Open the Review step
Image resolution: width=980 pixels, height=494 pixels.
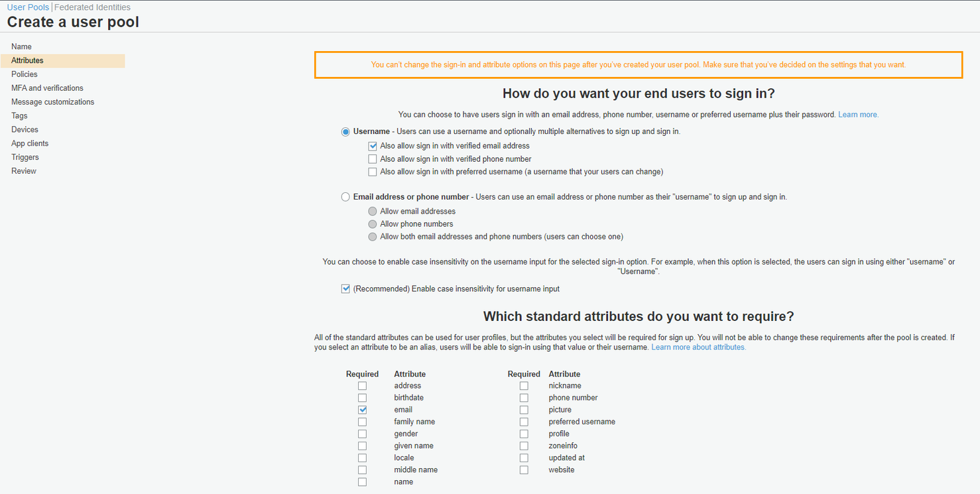tap(23, 170)
